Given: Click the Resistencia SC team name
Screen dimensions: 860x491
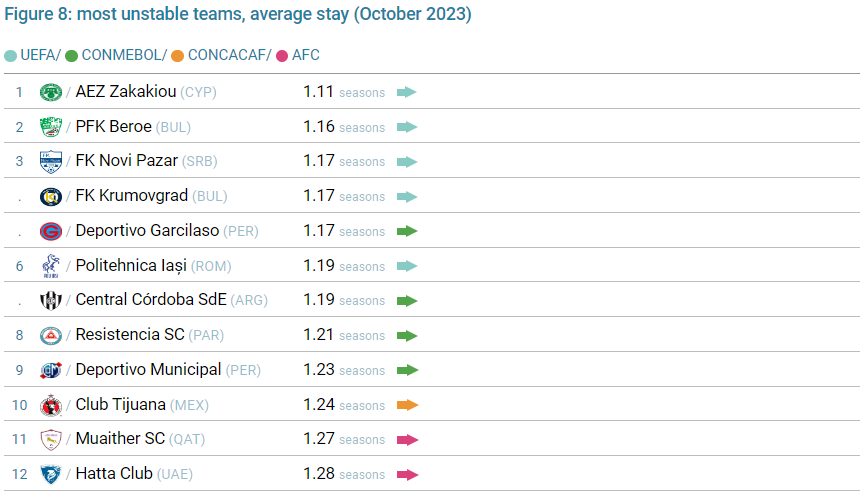Looking at the screenshot, I should pos(130,335).
